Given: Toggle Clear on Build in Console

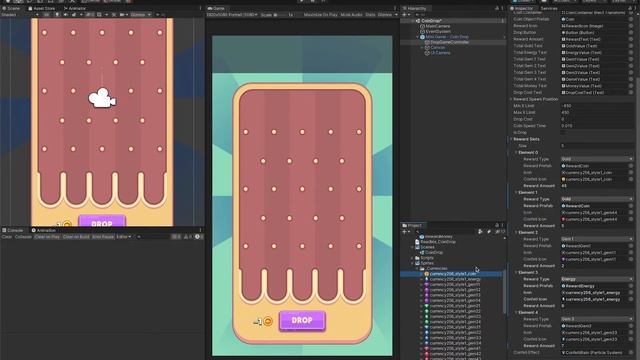Looking at the screenshot, I should pos(76,237).
